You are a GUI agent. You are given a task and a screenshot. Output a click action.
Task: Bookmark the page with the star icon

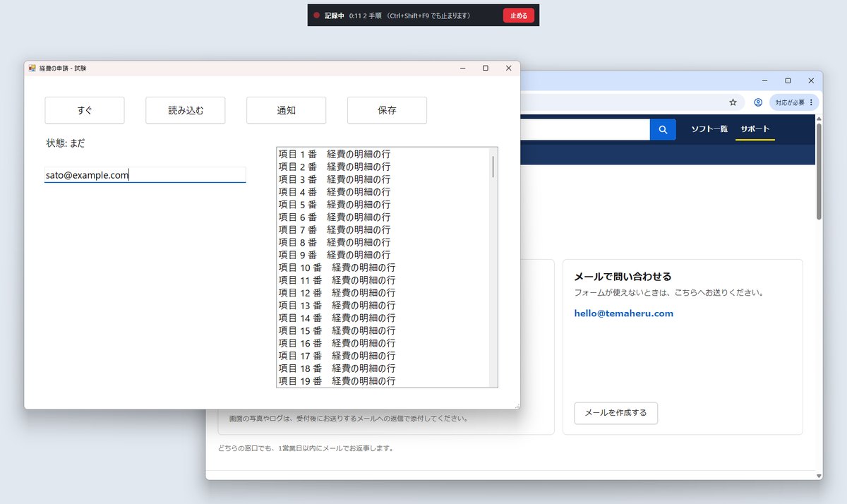pyautogui.click(x=733, y=102)
